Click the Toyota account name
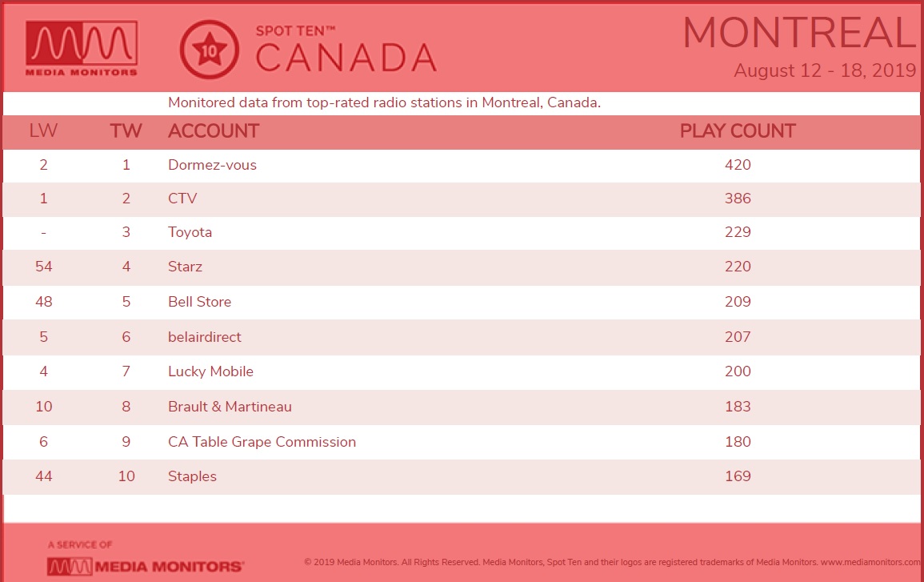The width and height of the screenshot is (924, 582). click(190, 232)
